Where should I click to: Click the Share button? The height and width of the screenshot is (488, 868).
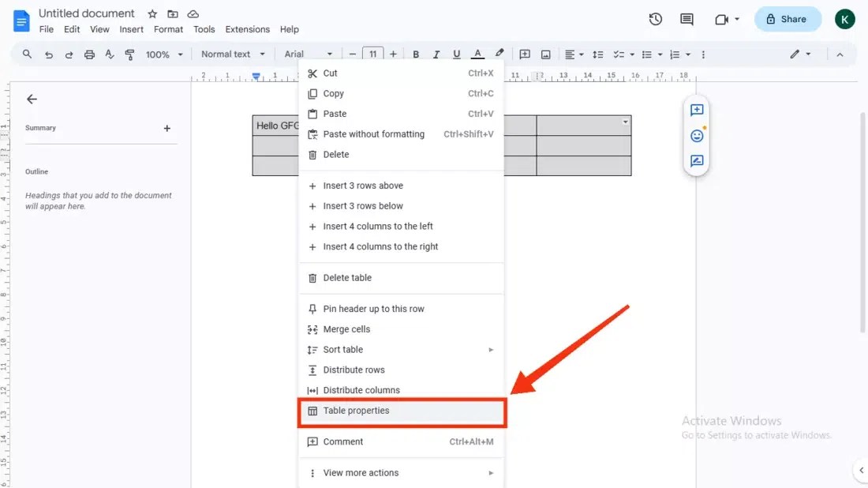[x=788, y=19]
